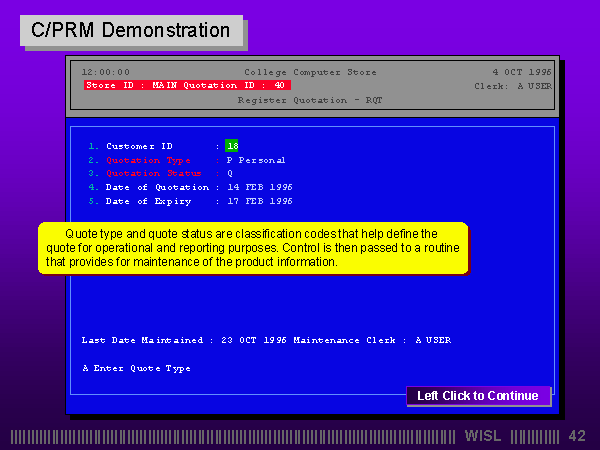Click the red Store ID highlighted bar

tap(187, 86)
